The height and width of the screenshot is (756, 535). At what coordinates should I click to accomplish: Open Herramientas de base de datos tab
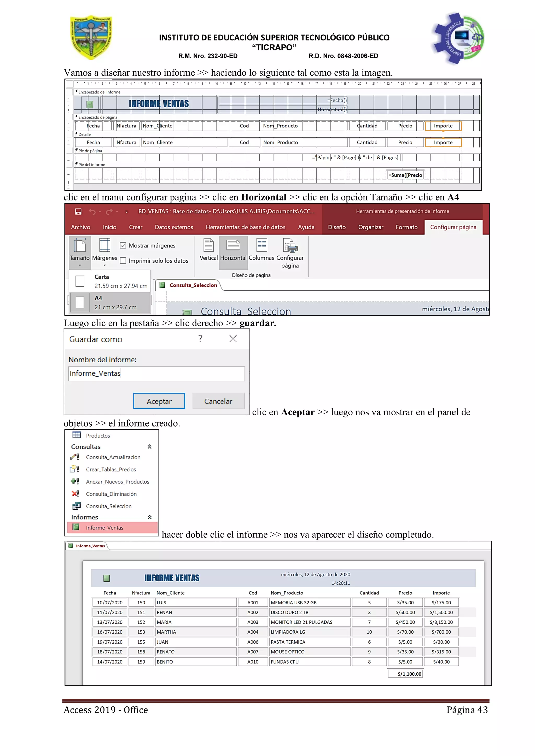point(246,227)
